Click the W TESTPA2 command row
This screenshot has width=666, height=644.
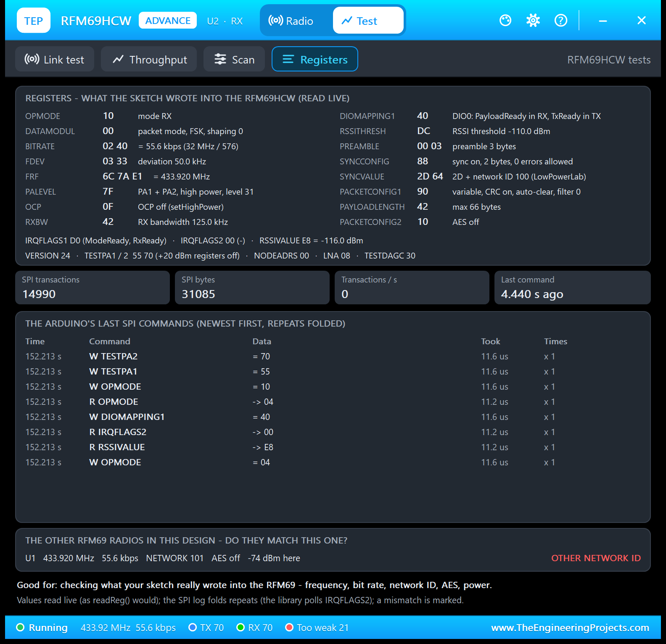pos(333,356)
